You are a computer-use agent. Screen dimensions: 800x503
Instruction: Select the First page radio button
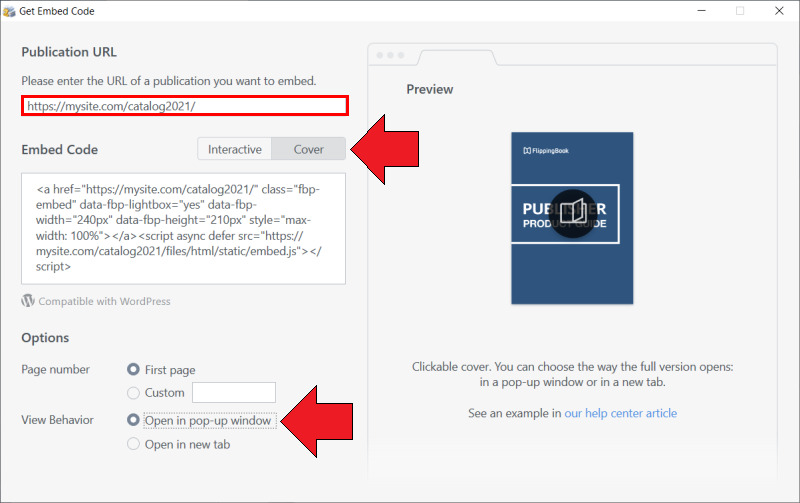pos(133,369)
